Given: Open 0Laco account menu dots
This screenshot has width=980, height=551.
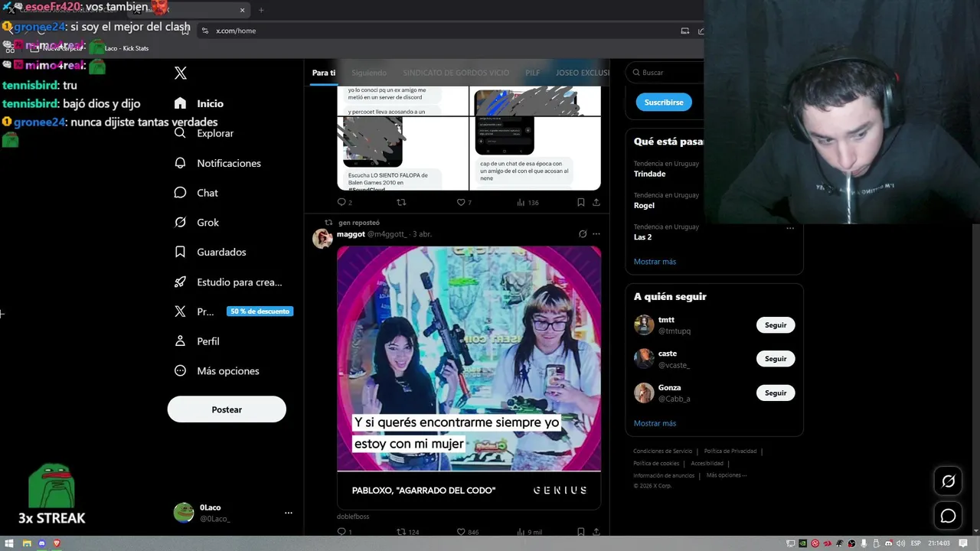Looking at the screenshot, I should tap(289, 513).
